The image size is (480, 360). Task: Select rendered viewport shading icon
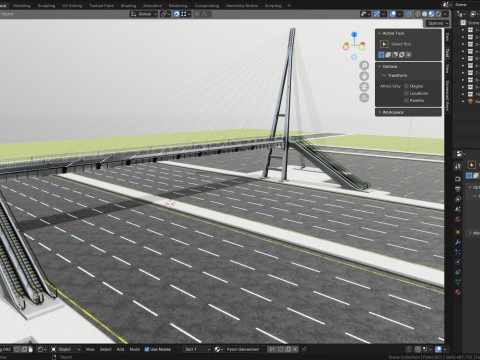438,14
